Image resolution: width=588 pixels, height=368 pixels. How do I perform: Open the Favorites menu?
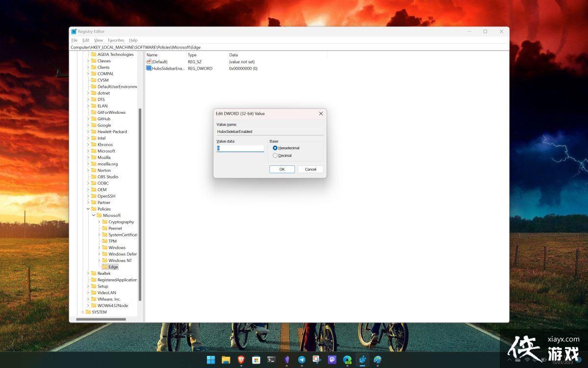(116, 40)
